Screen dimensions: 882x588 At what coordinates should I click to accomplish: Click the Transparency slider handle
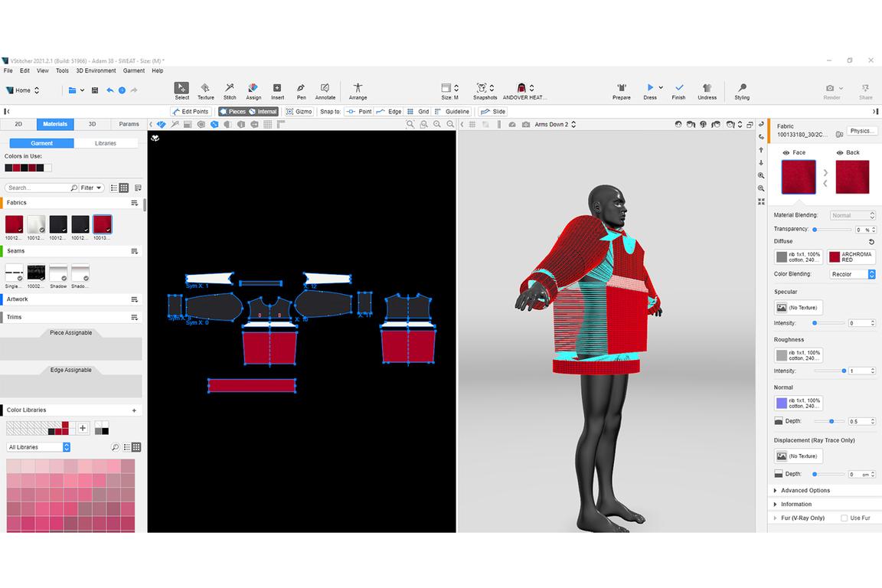tap(815, 229)
